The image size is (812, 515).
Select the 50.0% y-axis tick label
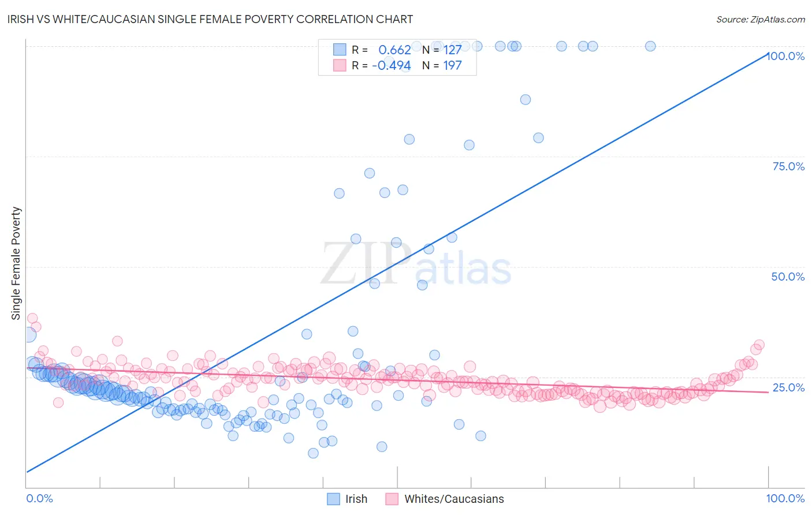(788, 277)
